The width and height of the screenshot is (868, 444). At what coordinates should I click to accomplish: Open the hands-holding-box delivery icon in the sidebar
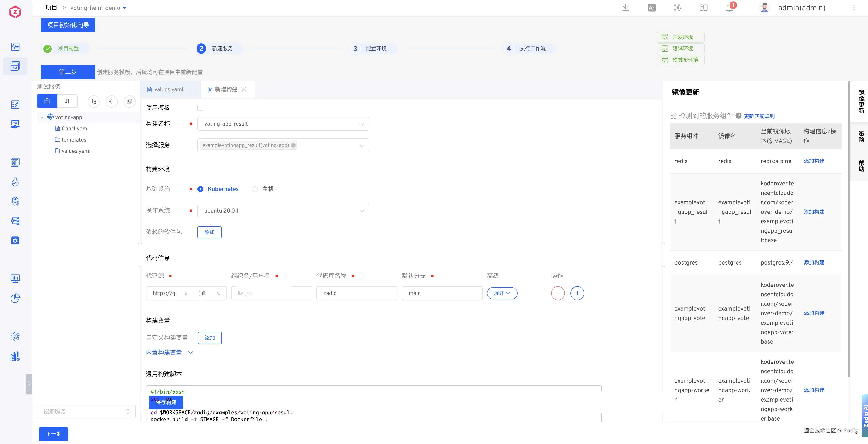(15, 201)
